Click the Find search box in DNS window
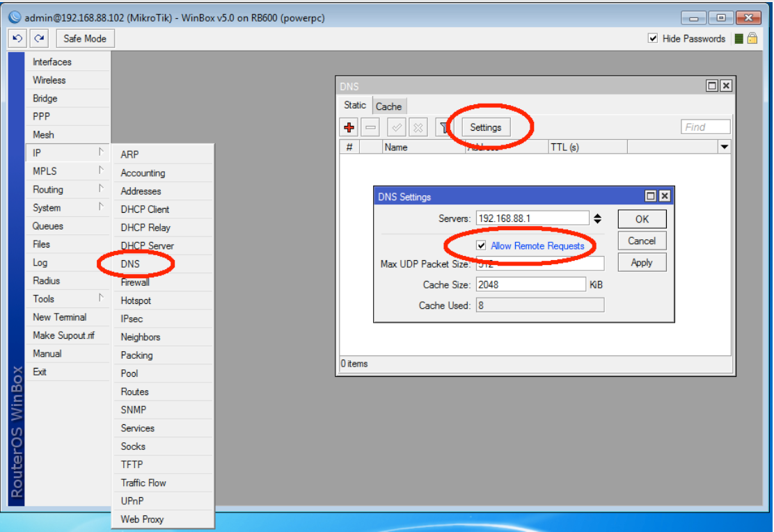Screen dimensions: 774x532 705,127
